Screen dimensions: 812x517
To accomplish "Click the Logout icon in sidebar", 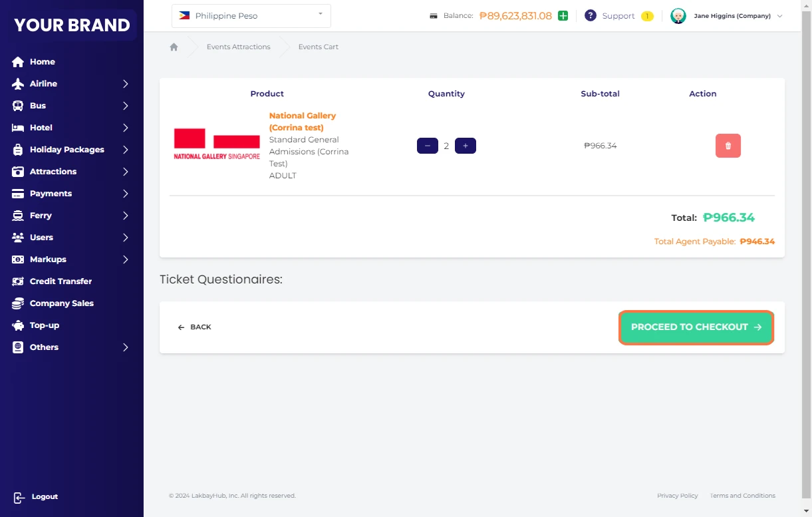I will point(19,497).
